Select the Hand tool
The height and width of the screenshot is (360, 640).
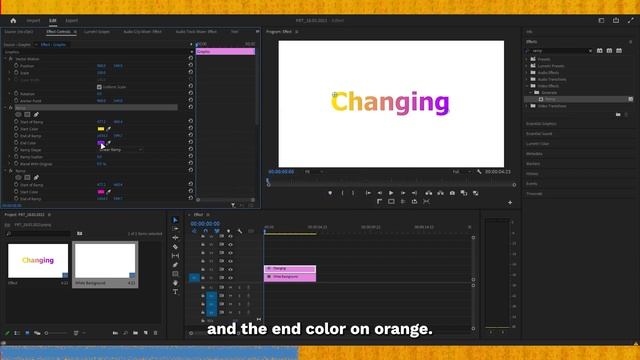pyautogui.click(x=176, y=283)
